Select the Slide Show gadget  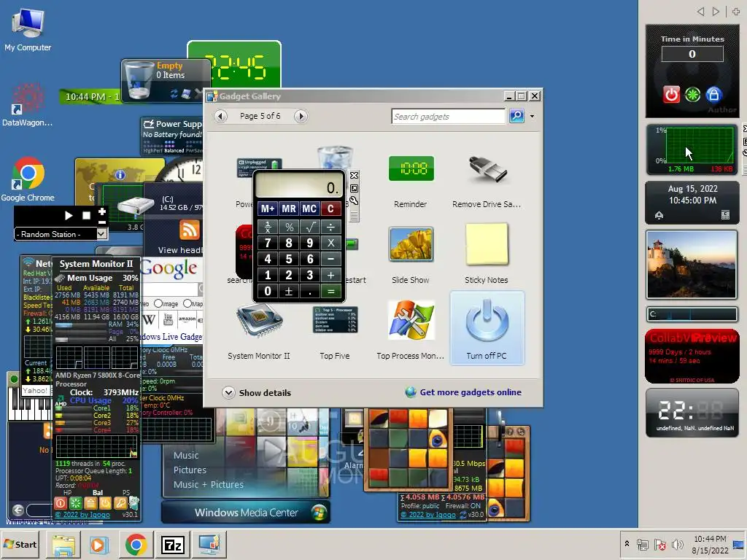[x=411, y=253]
